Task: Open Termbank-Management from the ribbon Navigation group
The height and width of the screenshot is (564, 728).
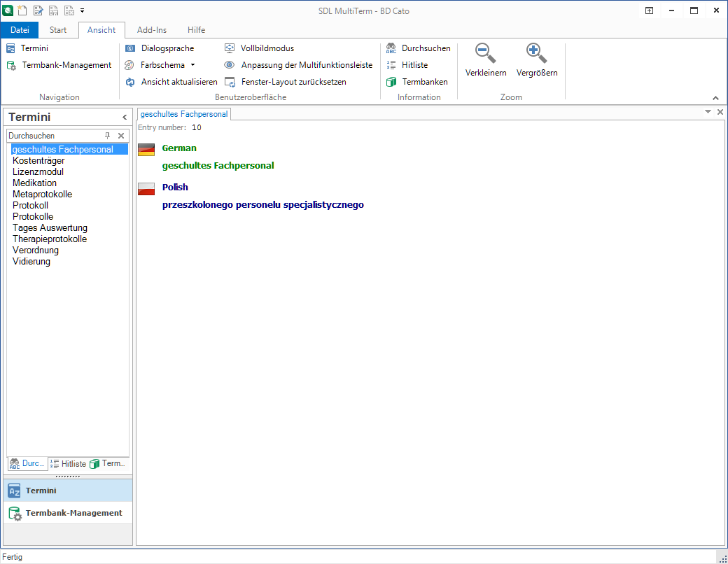Action: pyautogui.click(x=59, y=65)
